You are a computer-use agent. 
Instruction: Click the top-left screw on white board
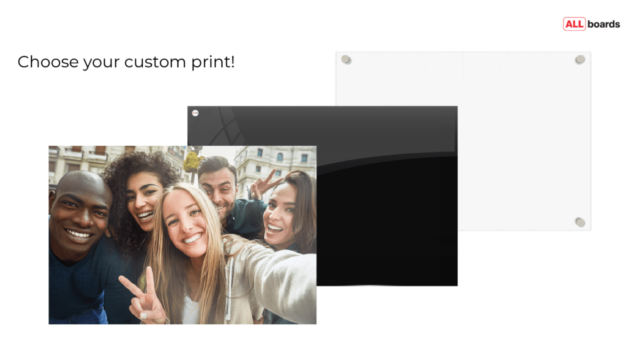click(x=346, y=60)
